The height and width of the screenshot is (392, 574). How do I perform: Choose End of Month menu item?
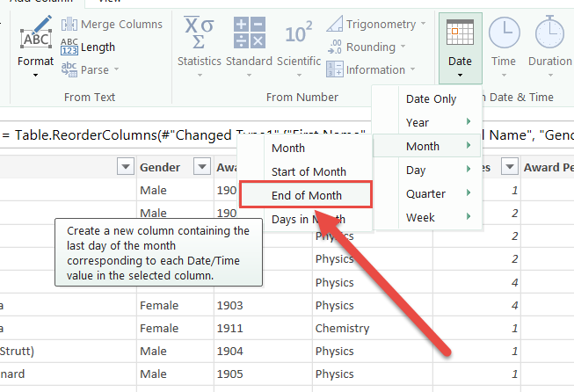tap(307, 195)
